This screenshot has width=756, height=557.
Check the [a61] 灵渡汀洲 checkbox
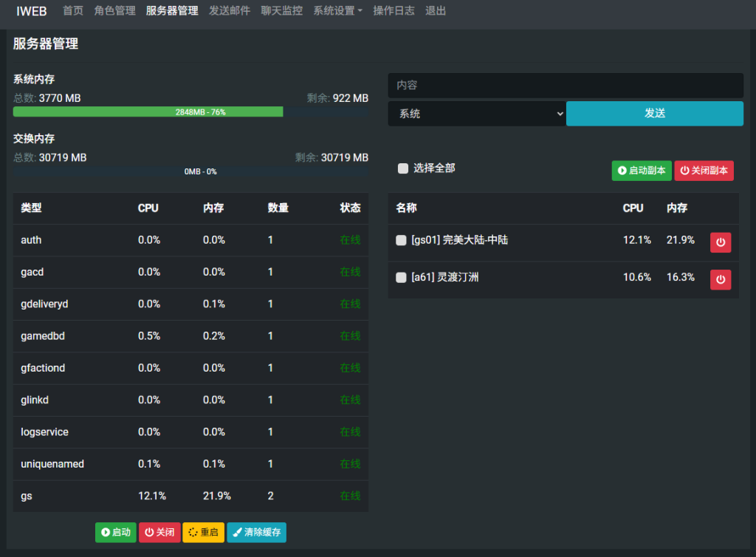pos(401,277)
